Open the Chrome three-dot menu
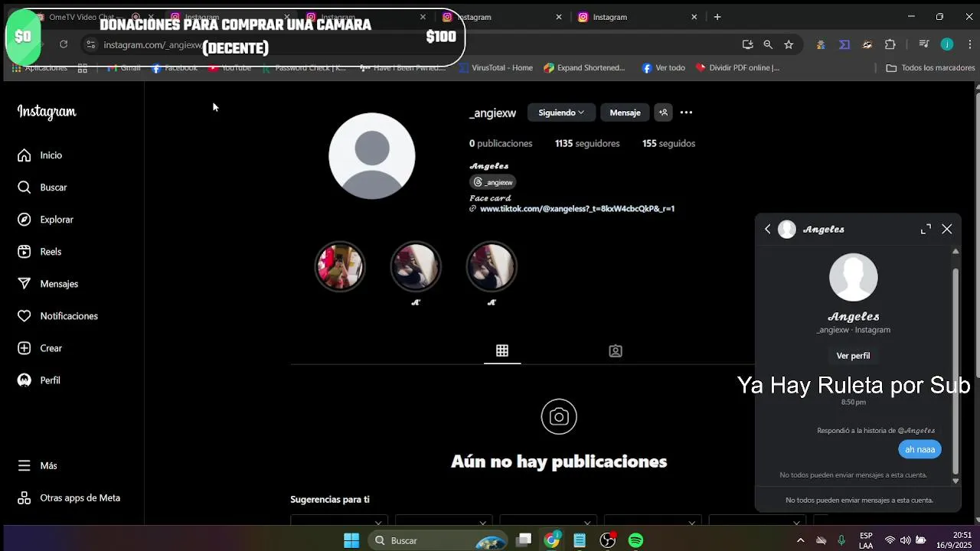 [969, 44]
